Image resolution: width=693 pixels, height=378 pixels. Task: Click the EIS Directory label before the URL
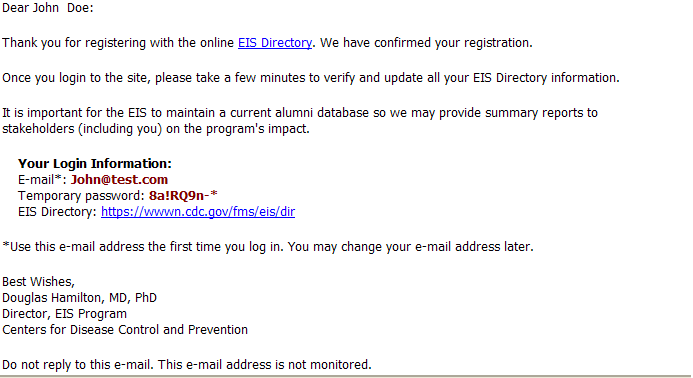[57, 212]
